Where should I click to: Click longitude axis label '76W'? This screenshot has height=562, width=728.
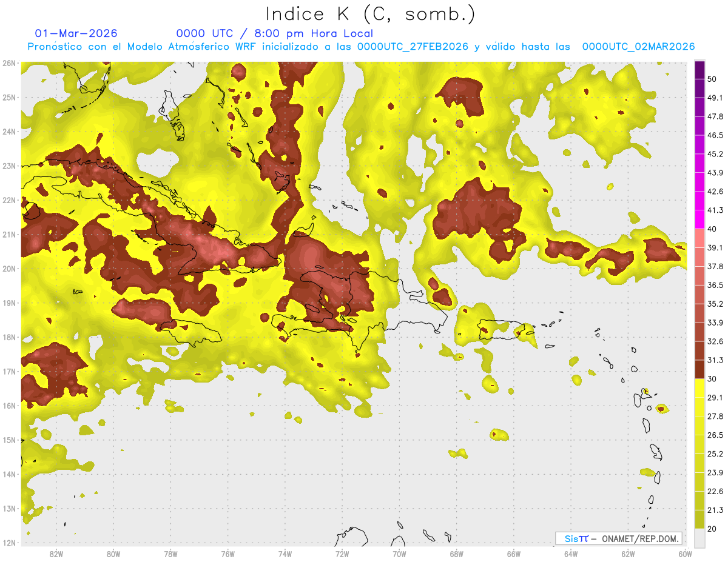(x=227, y=554)
